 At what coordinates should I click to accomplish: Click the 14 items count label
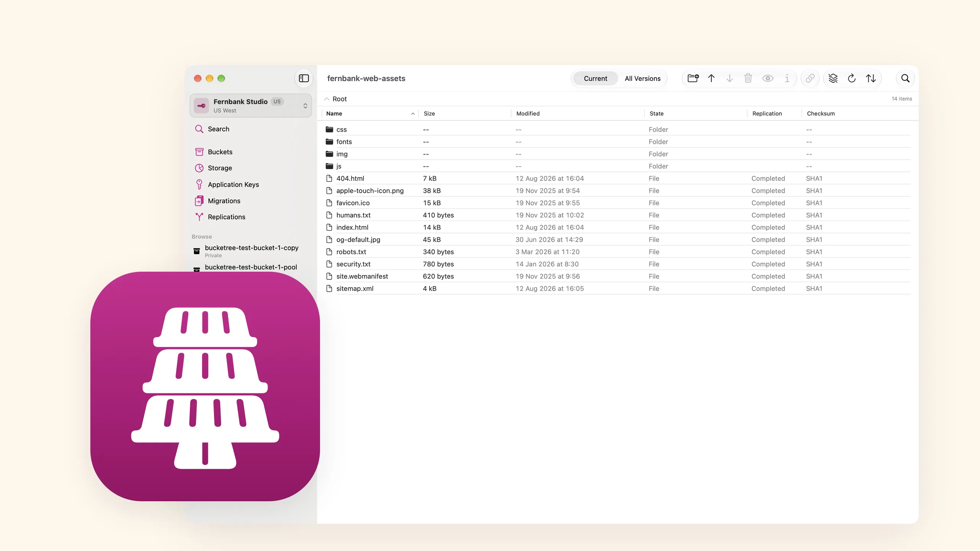point(902,99)
